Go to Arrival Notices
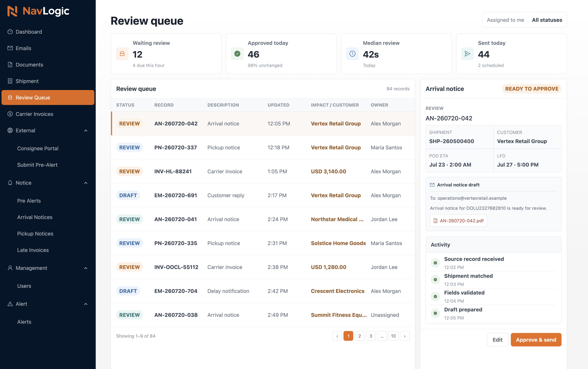Screen dimensions: 588x369 coord(35,217)
